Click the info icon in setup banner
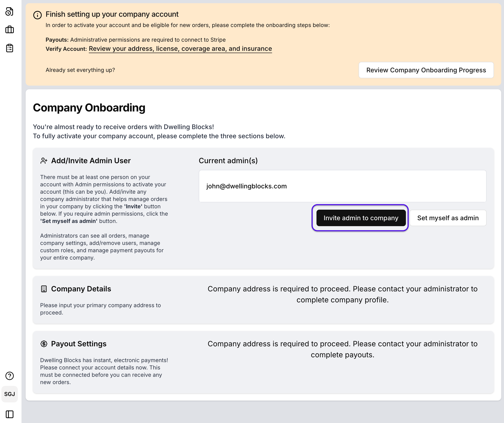This screenshot has width=504, height=423. point(38,15)
